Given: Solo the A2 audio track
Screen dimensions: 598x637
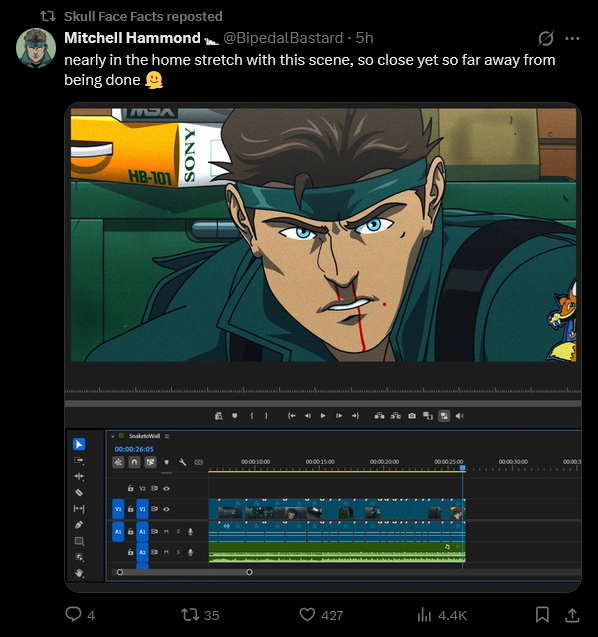Looking at the screenshot, I should pos(178,552).
